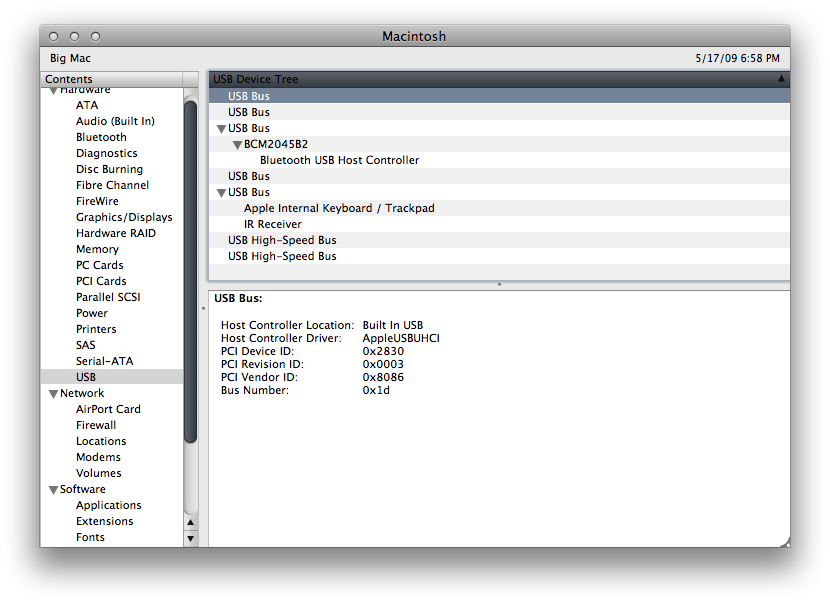
Task: Select Apple Internal Keyboard / Trackpad row
Action: click(x=499, y=208)
